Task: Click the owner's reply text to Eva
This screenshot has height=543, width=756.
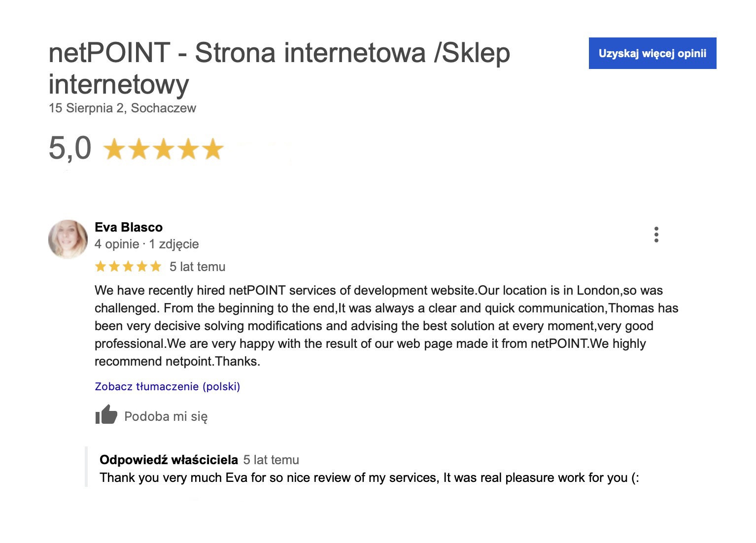Action: click(369, 477)
